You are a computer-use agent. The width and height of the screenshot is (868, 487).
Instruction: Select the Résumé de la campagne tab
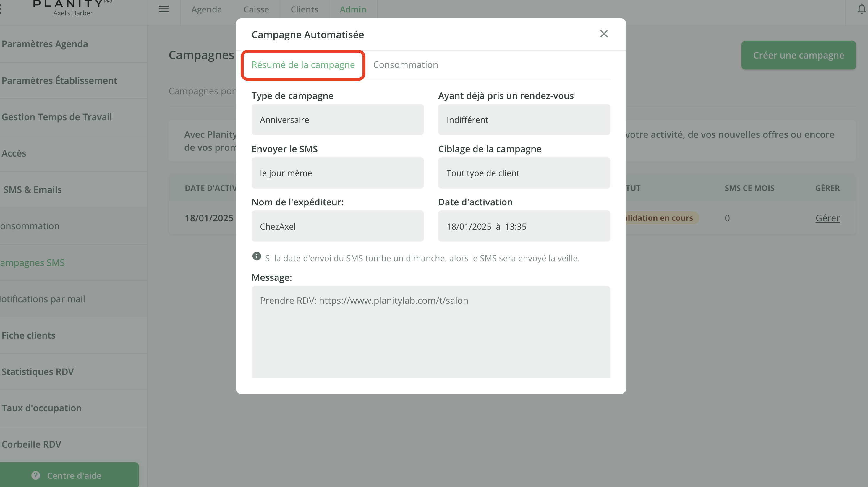(303, 65)
